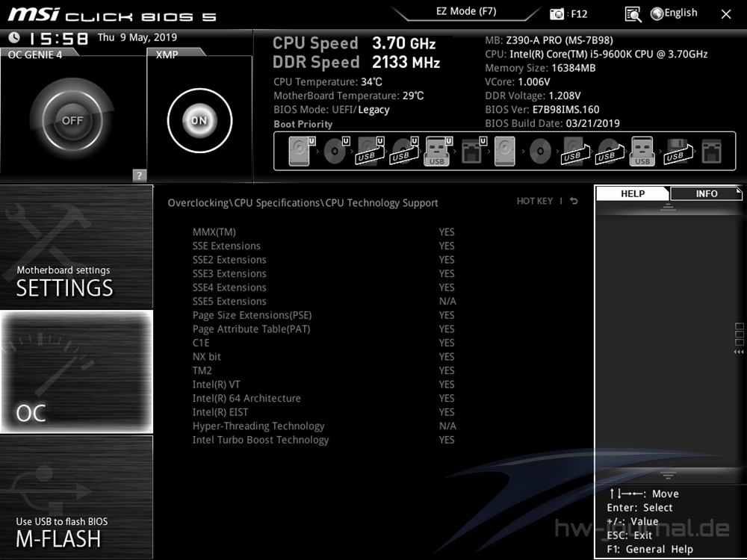Toggle the XMP profile ON button

199,120
